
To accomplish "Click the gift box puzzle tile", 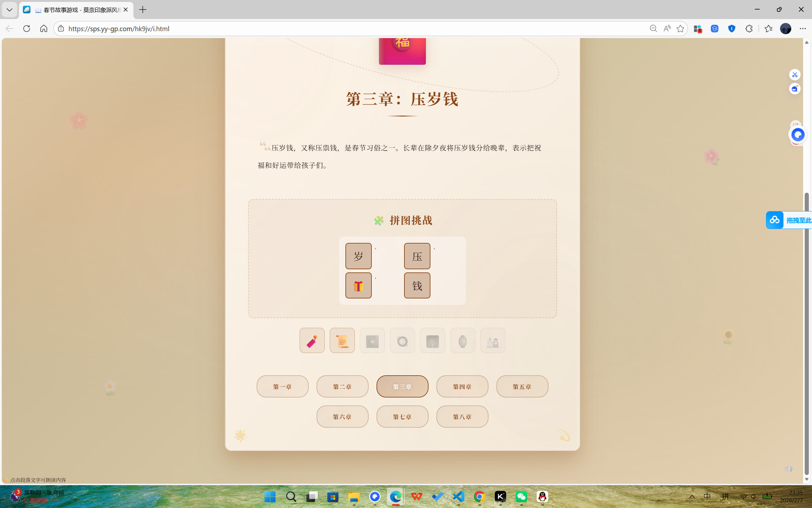I will pos(358,286).
